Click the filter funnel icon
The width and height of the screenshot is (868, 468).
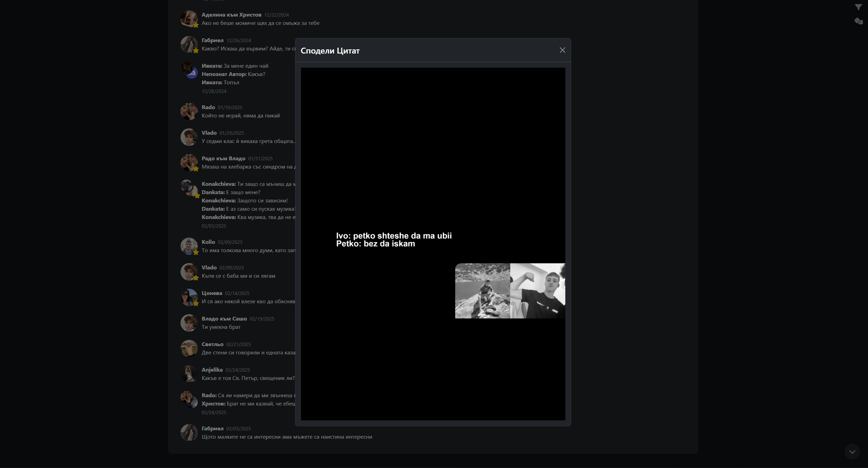pyautogui.click(x=858, y=7)
